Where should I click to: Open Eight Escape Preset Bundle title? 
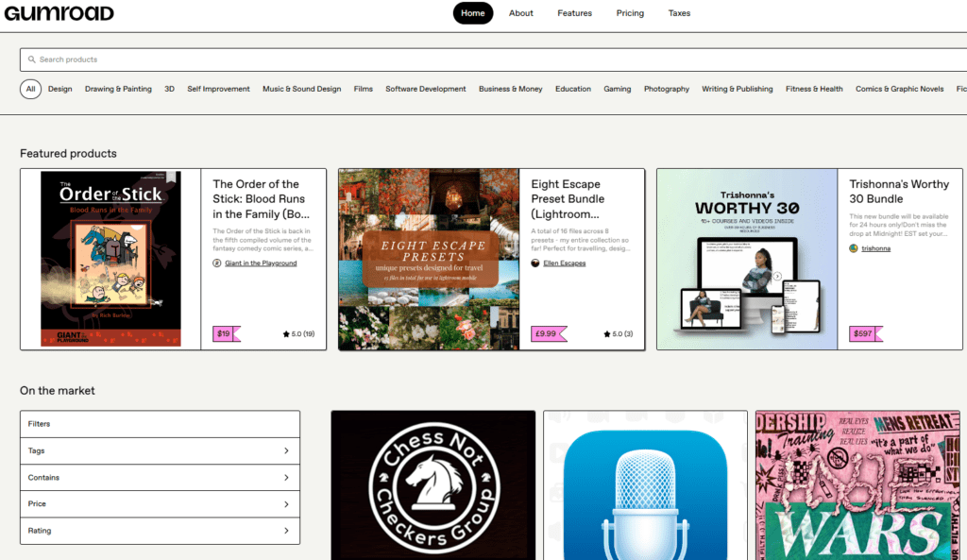pos(568,198)
